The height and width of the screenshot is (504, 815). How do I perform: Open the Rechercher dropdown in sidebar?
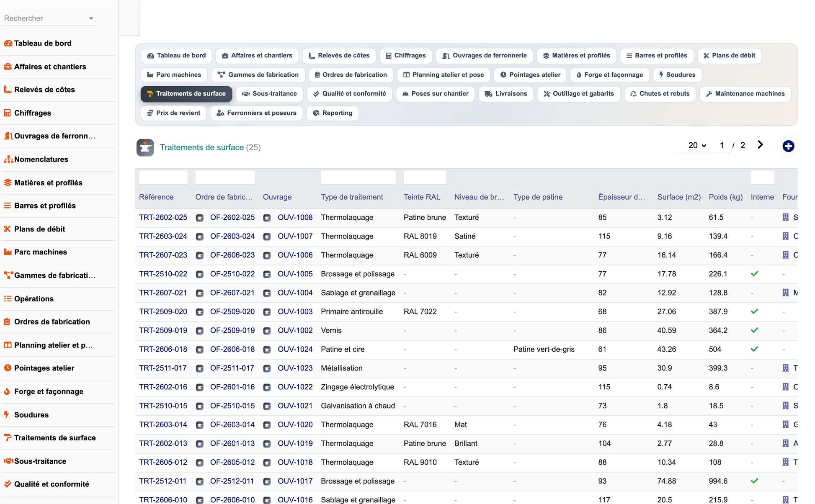(x=49, y=18)
